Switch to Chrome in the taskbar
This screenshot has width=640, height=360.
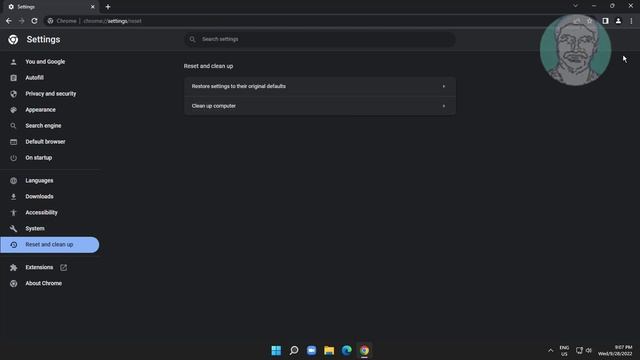coord(364,350)
